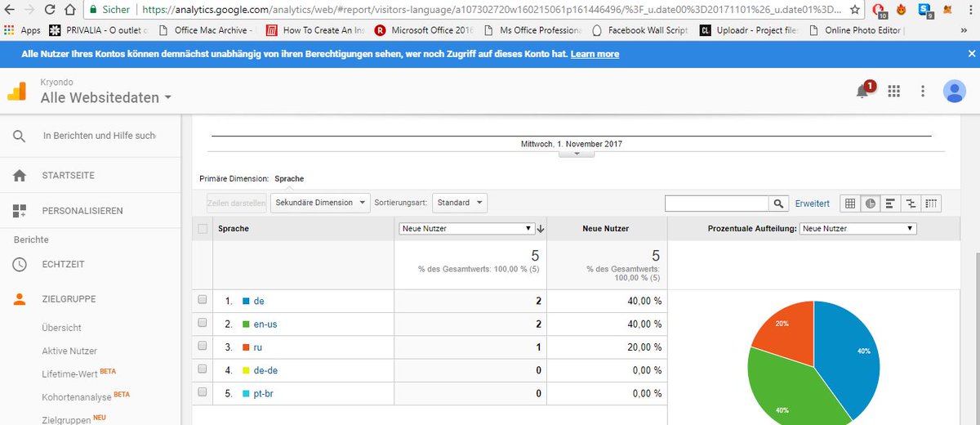Open the Analytics three-dot options menu
The width and height of the screenshot is (980, 425).
tap(923, 92)
